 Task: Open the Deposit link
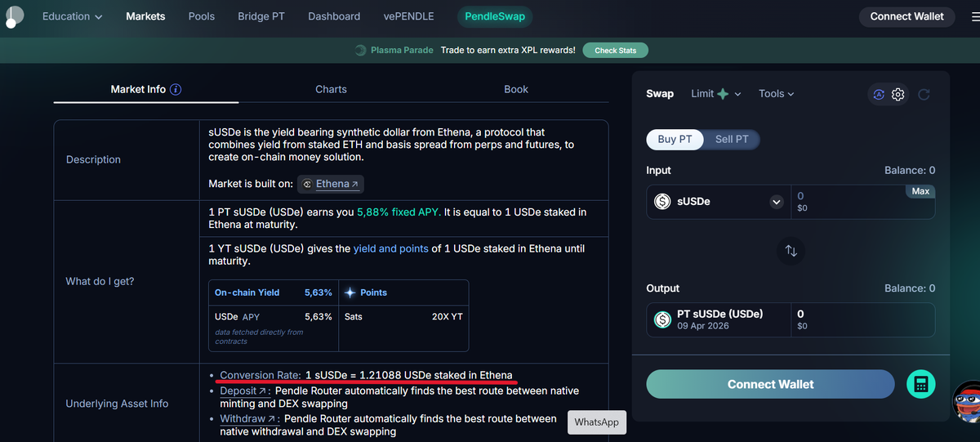[243, 391]
